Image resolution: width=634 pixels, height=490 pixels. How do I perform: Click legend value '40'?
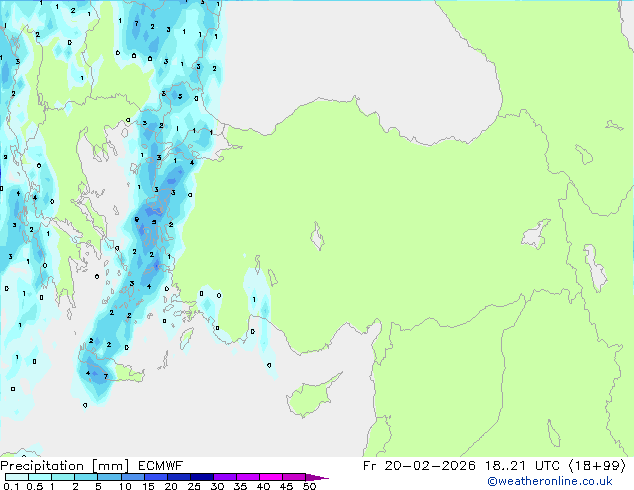(x=263, y=486)
